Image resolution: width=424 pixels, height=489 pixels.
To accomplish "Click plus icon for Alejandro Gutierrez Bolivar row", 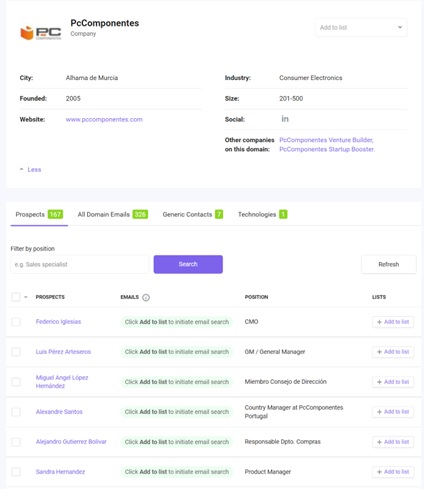I will [379, 442].
